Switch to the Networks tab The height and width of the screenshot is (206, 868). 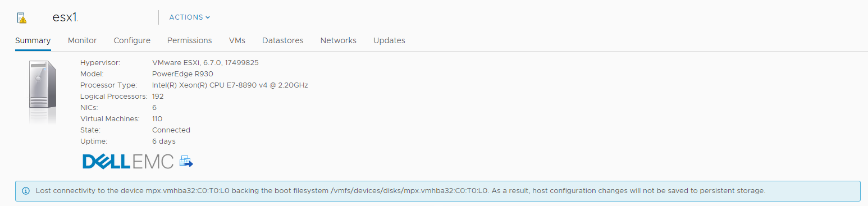pos(339,40)
